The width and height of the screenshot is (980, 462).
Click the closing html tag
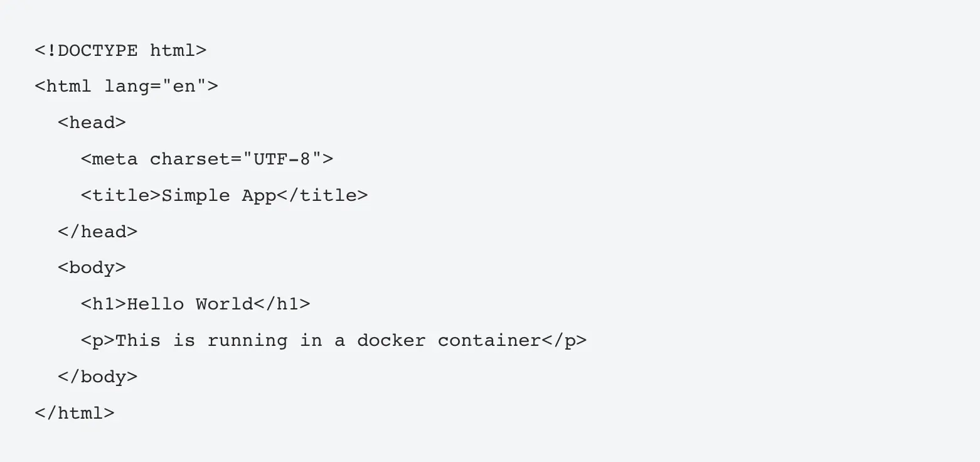pos(75,414)
